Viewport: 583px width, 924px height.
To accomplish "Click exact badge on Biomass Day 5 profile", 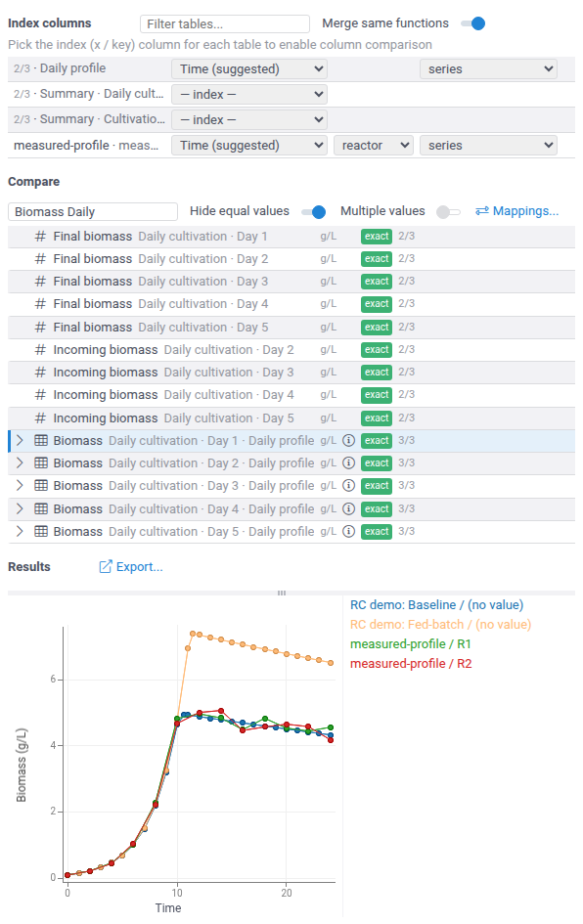I will click(x=376, y=531).
